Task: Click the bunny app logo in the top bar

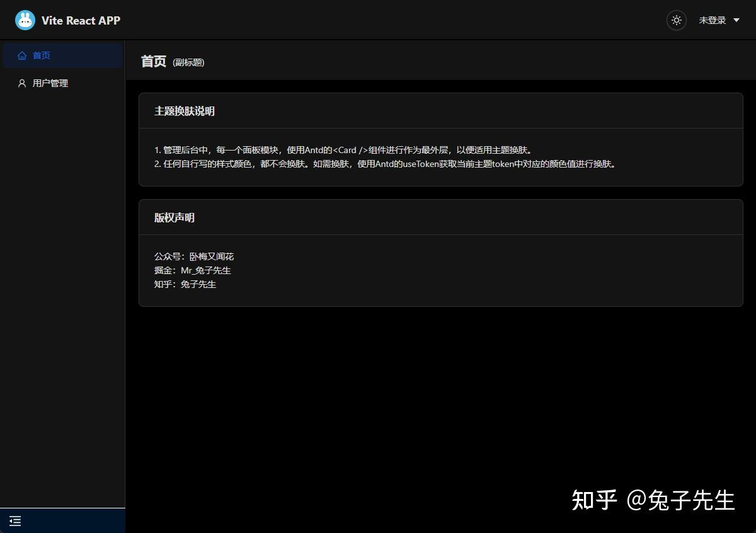Action: [25, 20]
